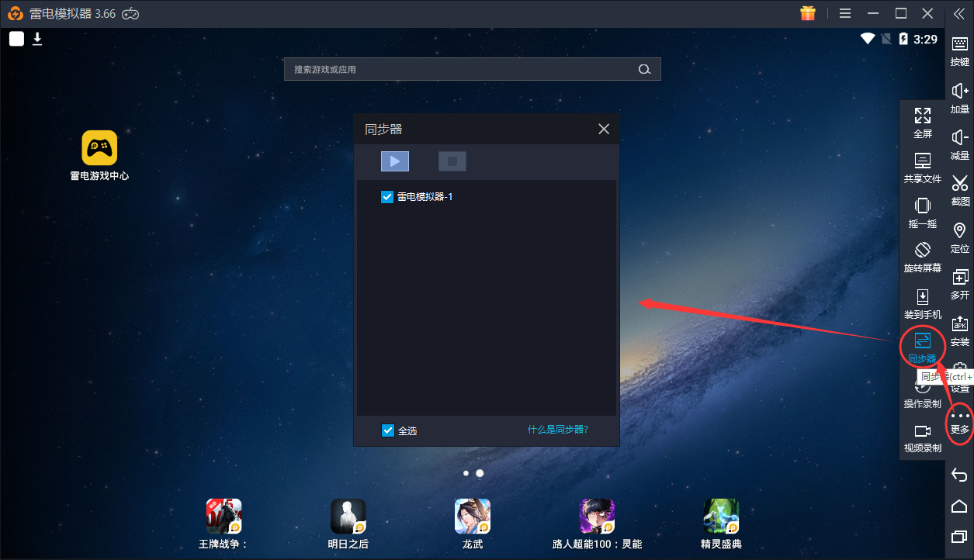Click the 3:29 clock
The image size is (974, 560).
(925, 39)
